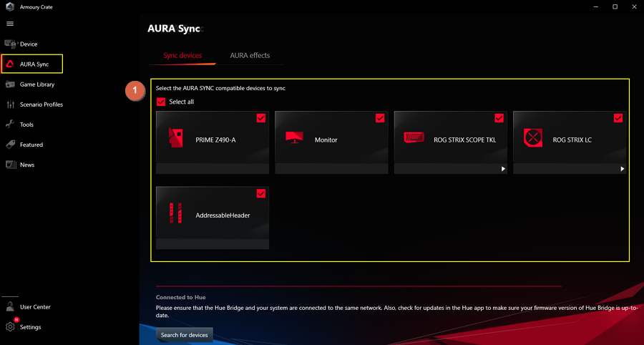Click the User Center person icon

pyautogui.click(x=10, y=306)
